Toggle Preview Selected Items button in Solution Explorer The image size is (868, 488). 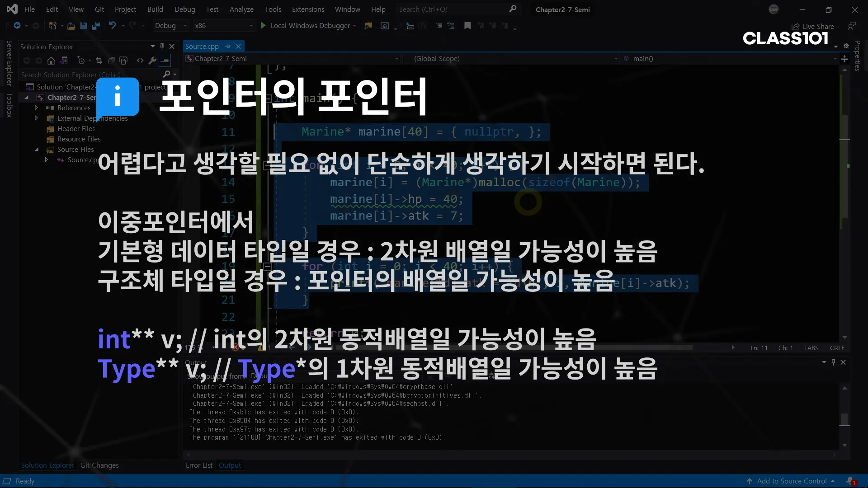[x=165, y=61]
